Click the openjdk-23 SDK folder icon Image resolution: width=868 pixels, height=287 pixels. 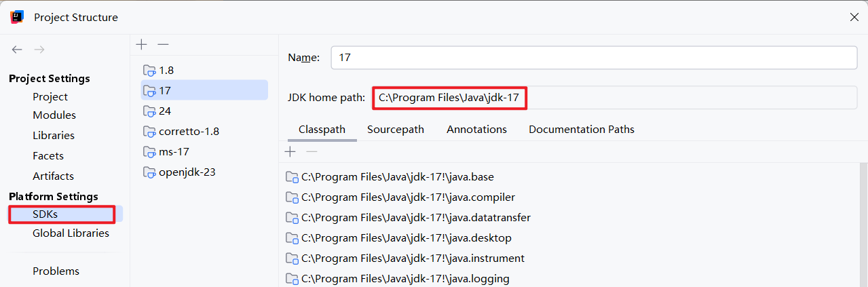pos(149,172)
